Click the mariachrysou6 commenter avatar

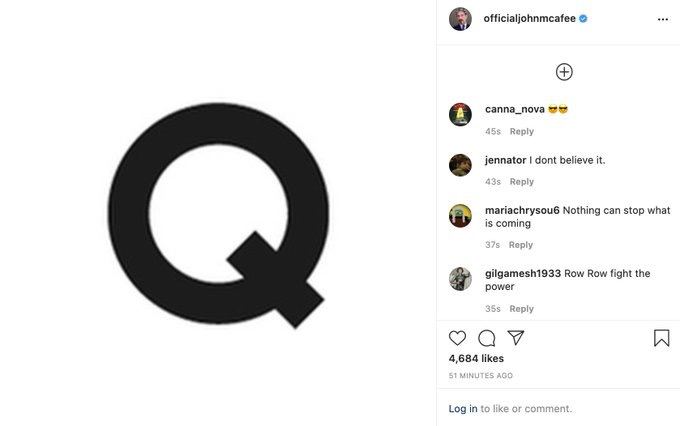point(460,216)
